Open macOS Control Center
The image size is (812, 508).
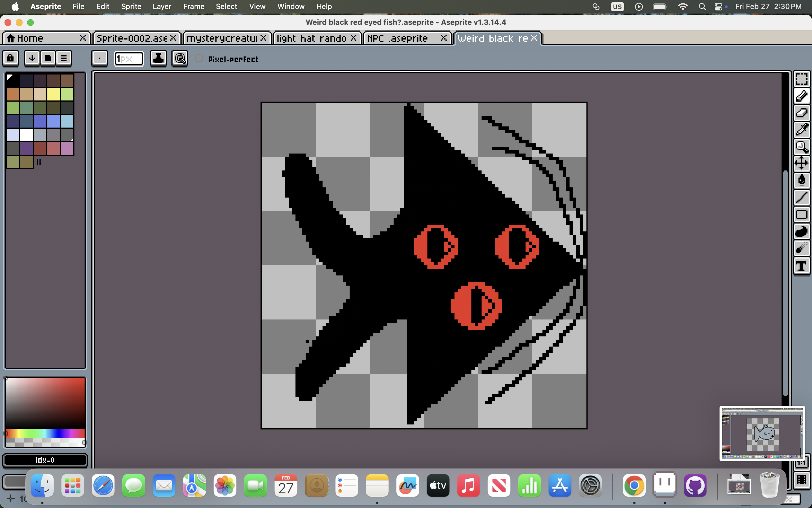tap(718, 6)
